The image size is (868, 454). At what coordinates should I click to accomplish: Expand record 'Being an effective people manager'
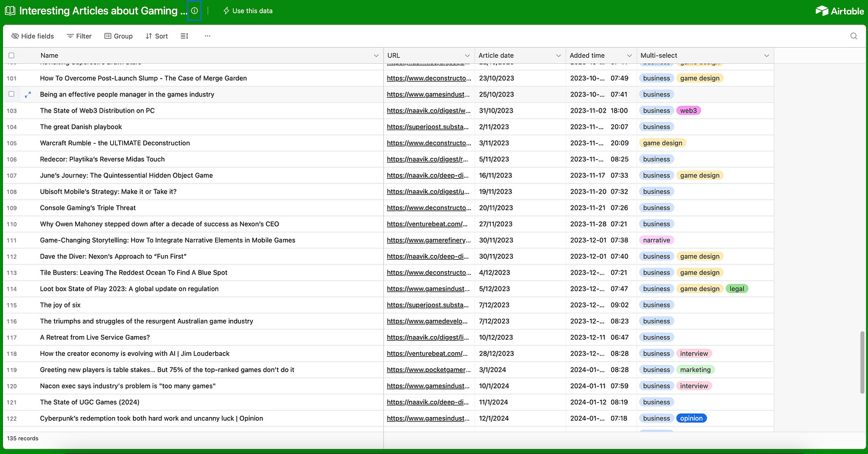click(27, 94)
